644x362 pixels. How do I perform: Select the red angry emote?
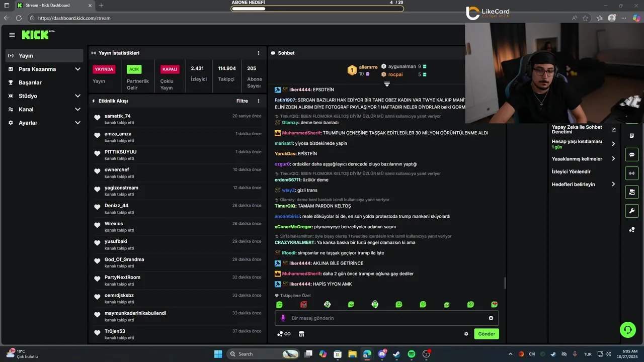303,304
